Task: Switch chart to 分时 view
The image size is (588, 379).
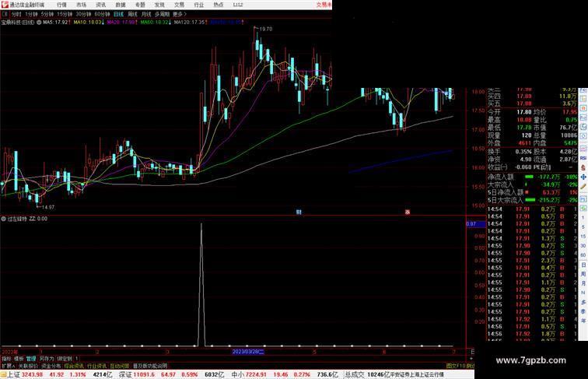Action: (16, 14)
